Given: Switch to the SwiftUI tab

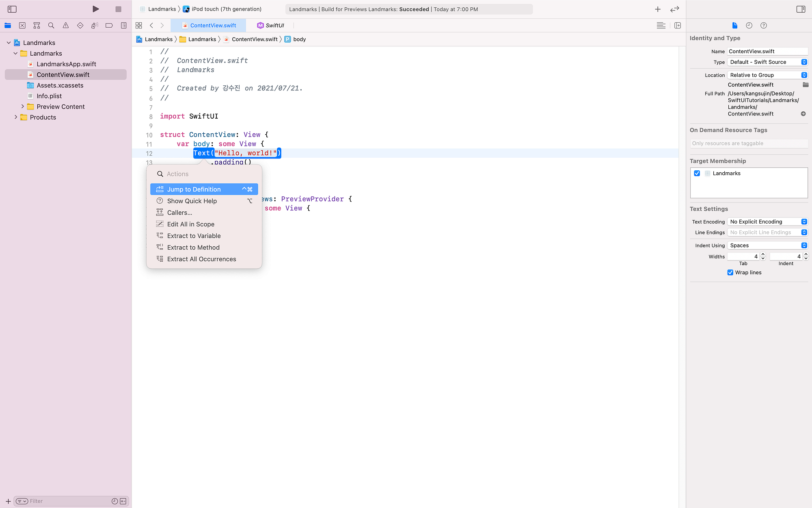Looking at the screenshot, I should pos(271,25).
